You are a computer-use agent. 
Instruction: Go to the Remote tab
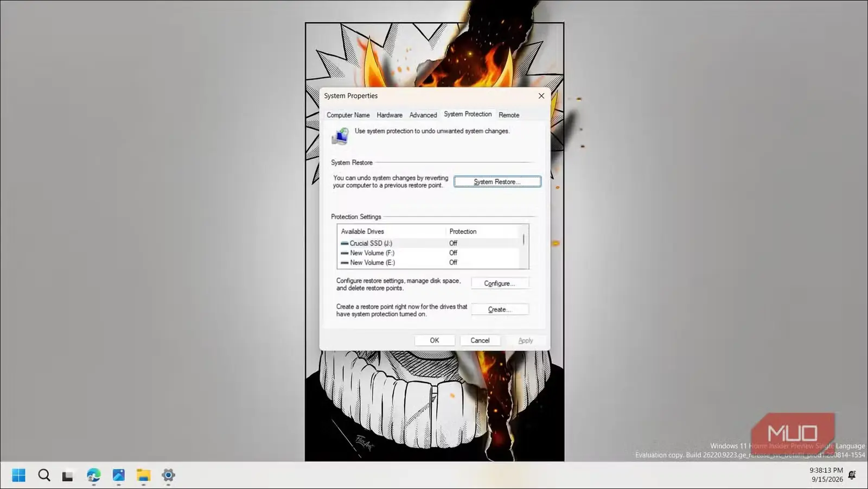(509, 115)
